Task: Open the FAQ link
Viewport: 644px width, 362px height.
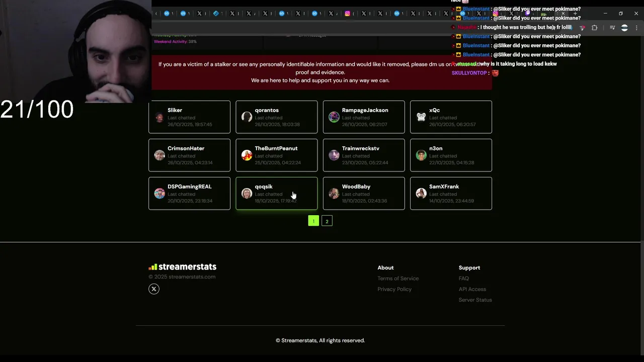Action: tap(464, 279)
